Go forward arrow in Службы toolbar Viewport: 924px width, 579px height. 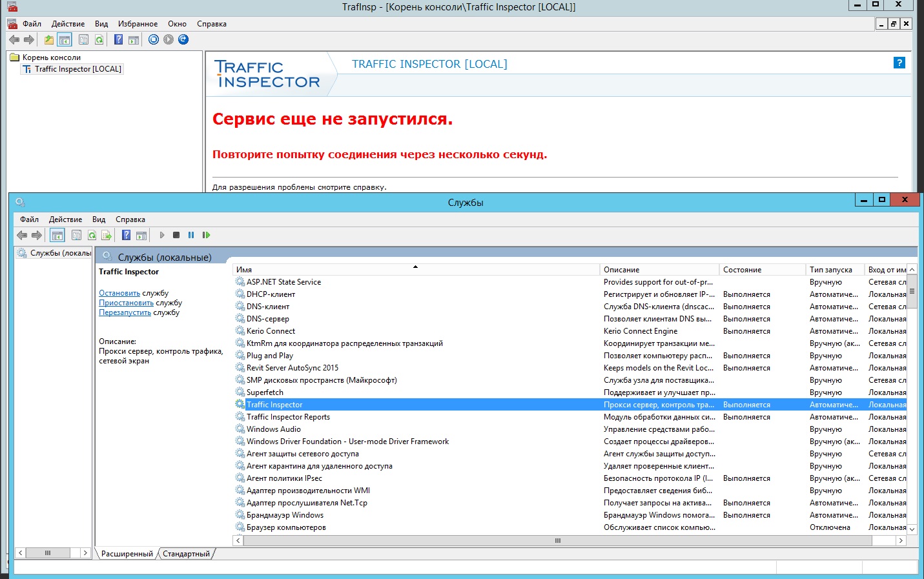(x=37, y=235)
